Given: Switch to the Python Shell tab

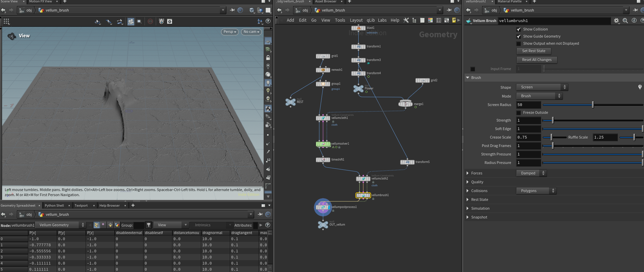Looking at the screenshot, I should click(54, 206).
